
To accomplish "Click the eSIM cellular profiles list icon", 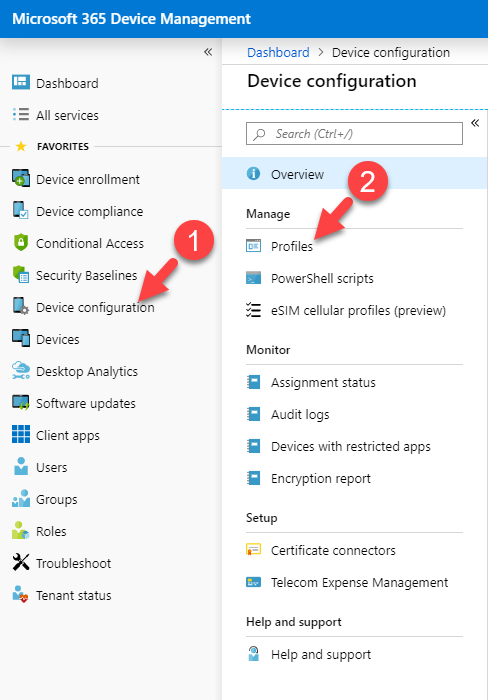I will coord(254,310).
